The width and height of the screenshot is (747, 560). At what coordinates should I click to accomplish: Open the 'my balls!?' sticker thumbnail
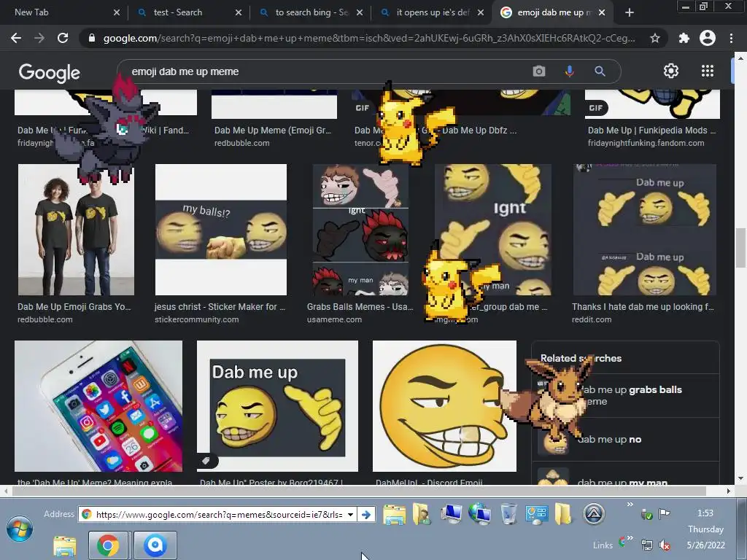click(x=221, y=230)
